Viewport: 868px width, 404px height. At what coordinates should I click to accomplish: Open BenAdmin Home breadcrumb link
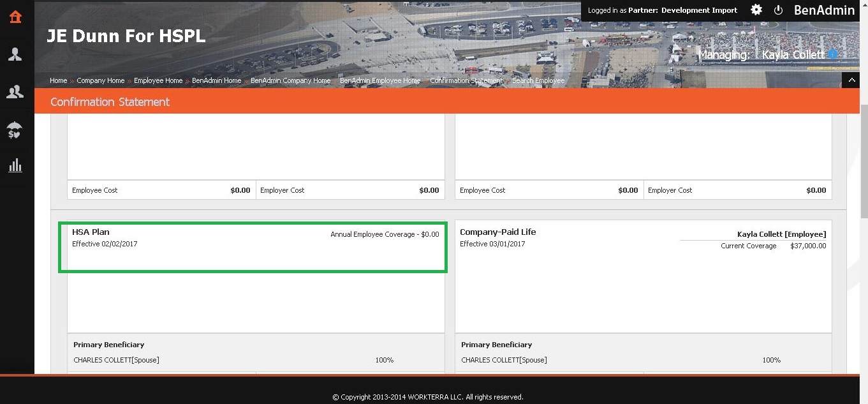click(x=216, y=81)
